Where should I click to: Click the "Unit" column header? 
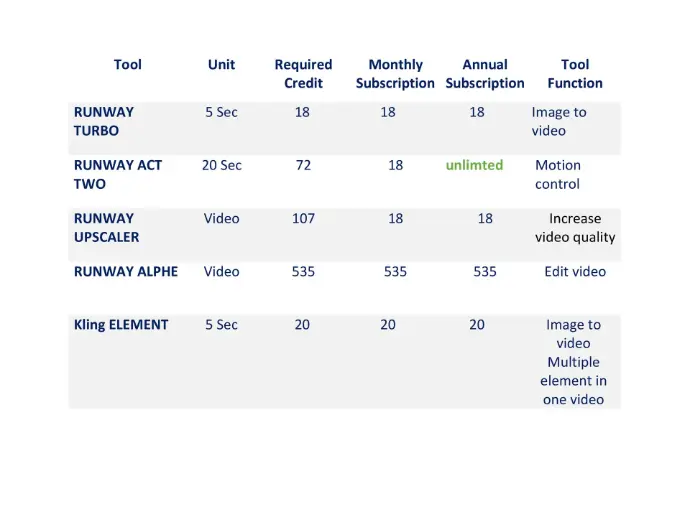pos(221,65)
